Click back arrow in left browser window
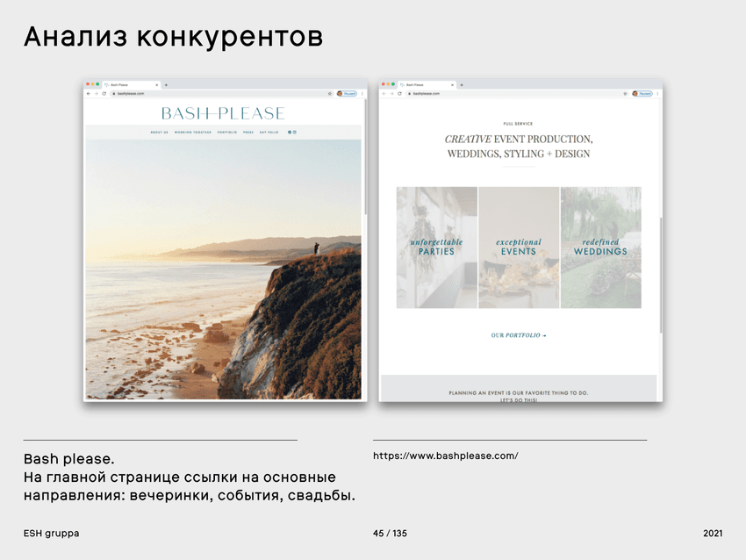746x560 pixels. [x=89, y=93]
